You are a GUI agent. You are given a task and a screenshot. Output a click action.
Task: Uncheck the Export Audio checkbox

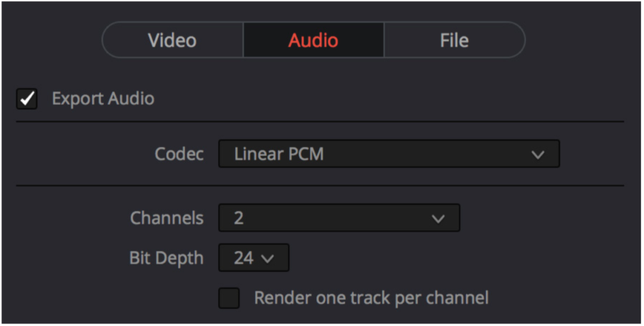click(x=27, y=99)
